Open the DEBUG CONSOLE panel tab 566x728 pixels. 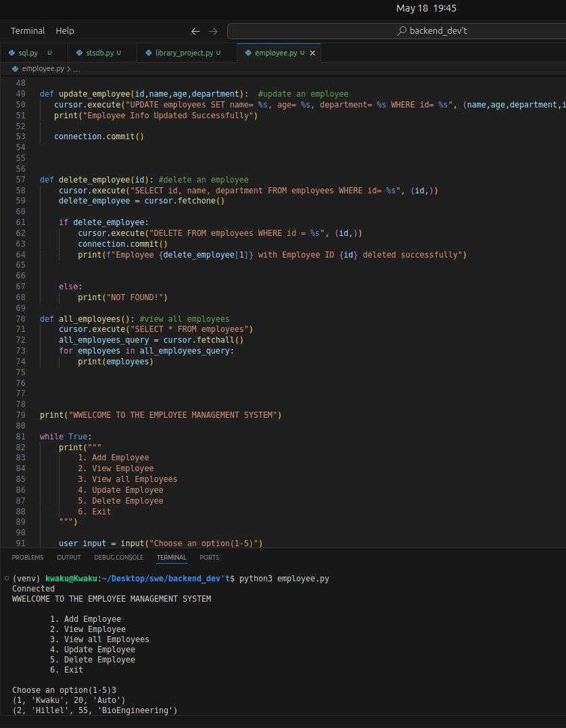point(119,557)
